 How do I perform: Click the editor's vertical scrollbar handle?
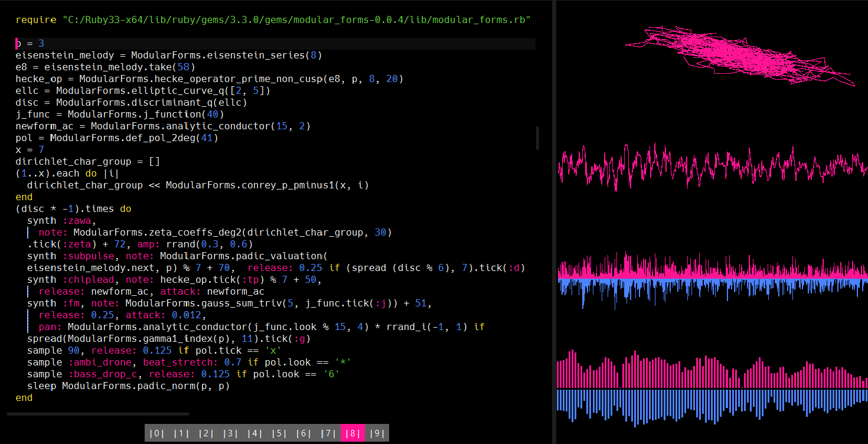pyautogui.click(x=537, y=138)
